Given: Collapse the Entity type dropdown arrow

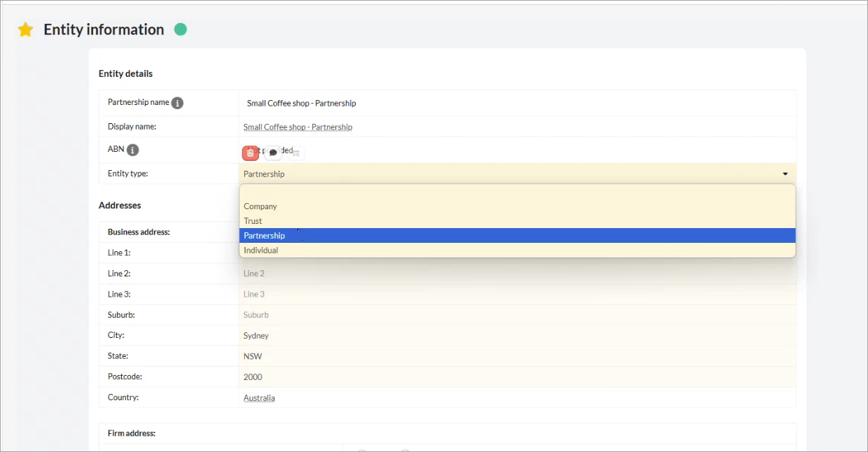Looking at the screenshot, I should coord(785,174).
